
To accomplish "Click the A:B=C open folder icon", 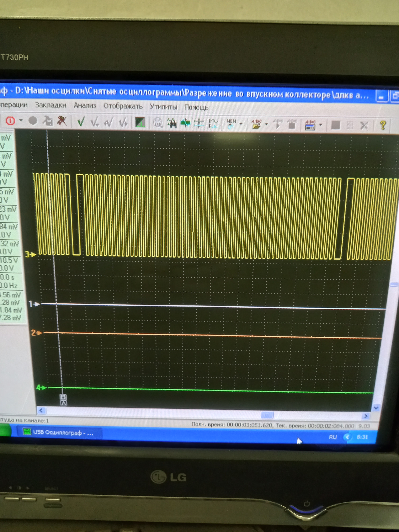I will coord(256,124).
